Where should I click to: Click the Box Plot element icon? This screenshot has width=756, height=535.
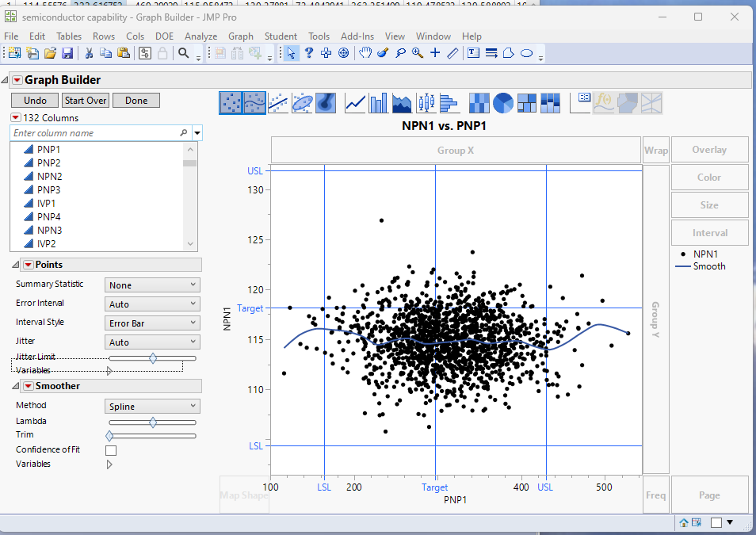point(426,103)
